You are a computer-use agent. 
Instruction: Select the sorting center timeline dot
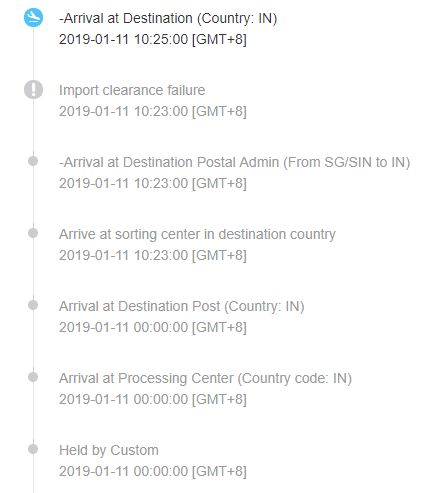pos(33,233)
